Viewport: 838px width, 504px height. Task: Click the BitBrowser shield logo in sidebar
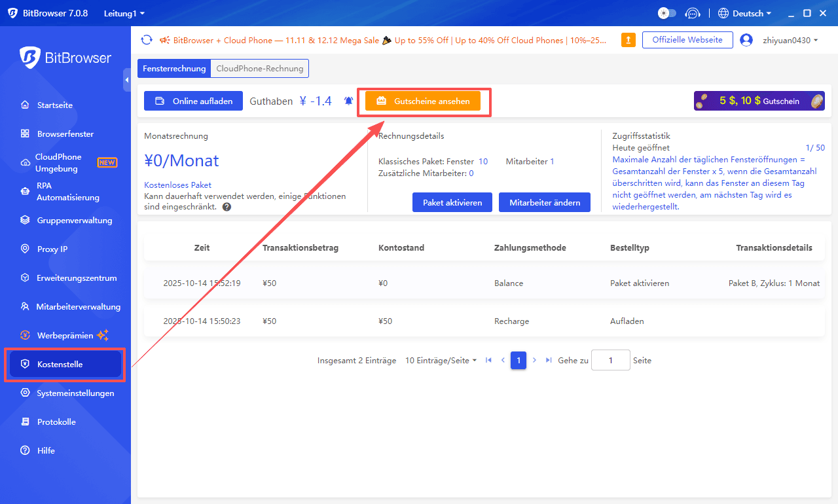tap(30, 58)
